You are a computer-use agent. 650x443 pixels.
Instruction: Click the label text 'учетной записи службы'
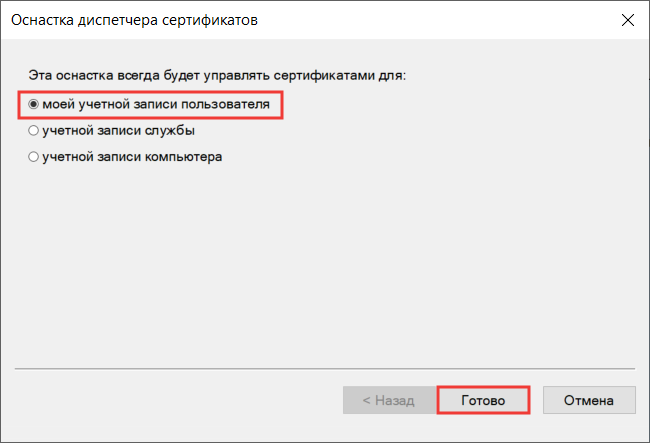(x=119, y=131)
